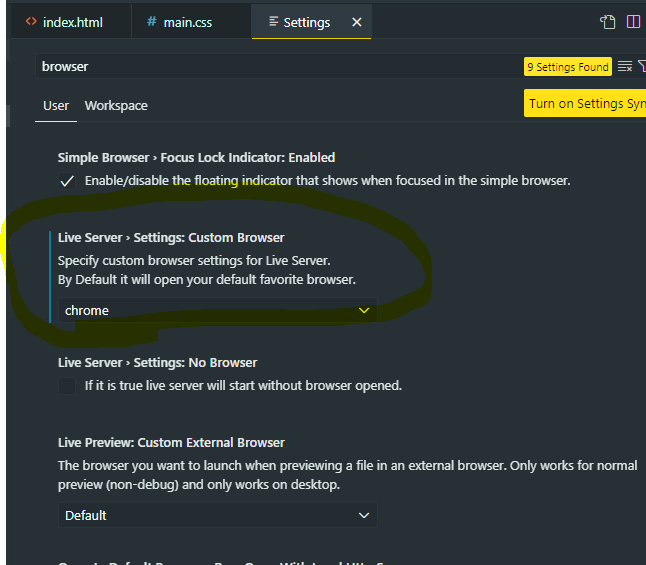Click the '9 Settings Found' badge
The image size is (646, 565).
pyautogui.click(x=567, y=67)
